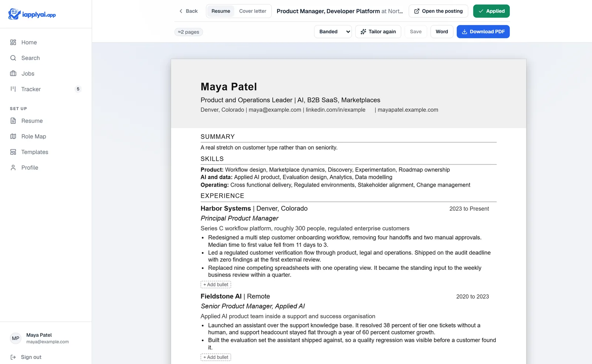Switch to the Cover letter tab
Viewport: 592px width, 364px height.
[253, 11]
